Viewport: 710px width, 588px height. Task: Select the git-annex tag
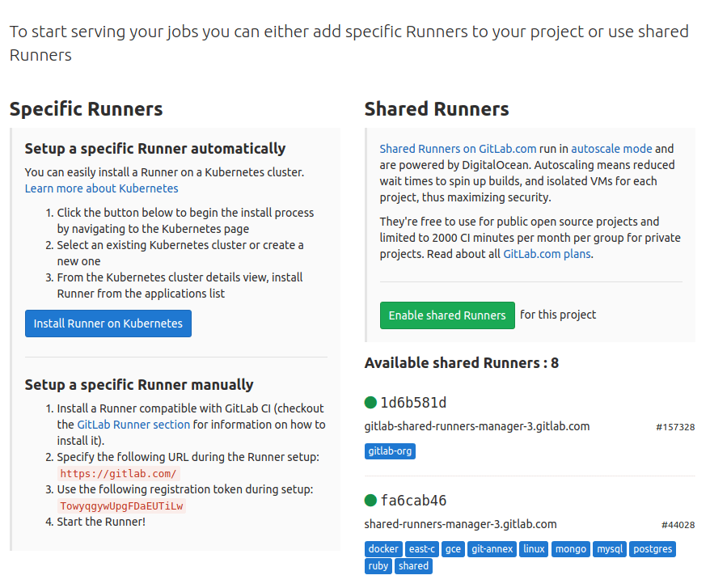click(492, 549)
